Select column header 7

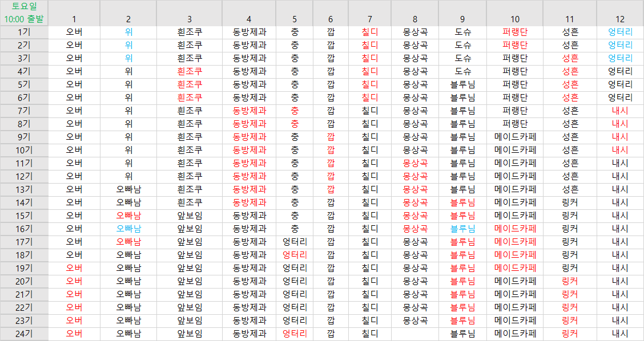point(369,19)
